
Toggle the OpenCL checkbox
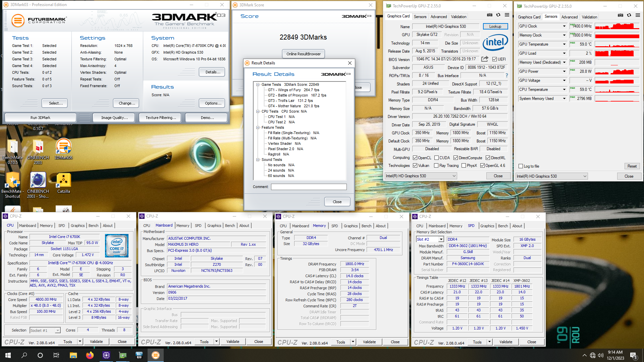click(415, 158)
